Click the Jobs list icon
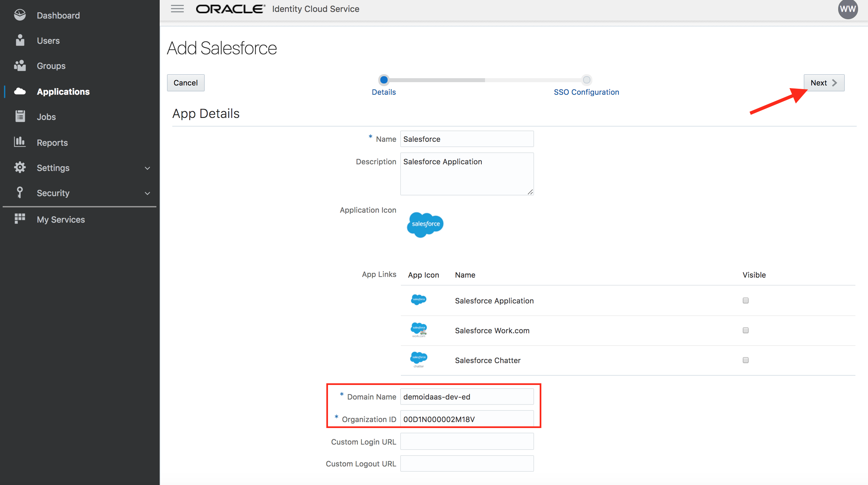Viewport: 868px width, 485px height. point(20,116)
